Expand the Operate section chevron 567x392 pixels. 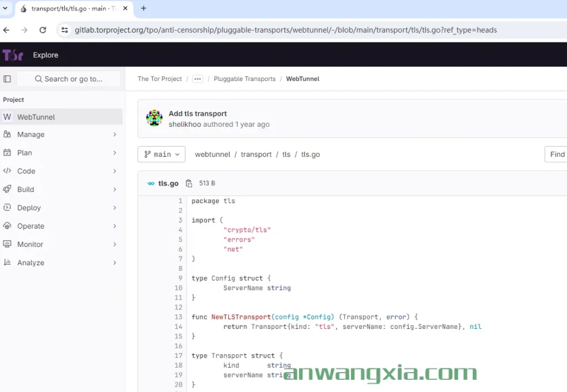click(115, 226)
